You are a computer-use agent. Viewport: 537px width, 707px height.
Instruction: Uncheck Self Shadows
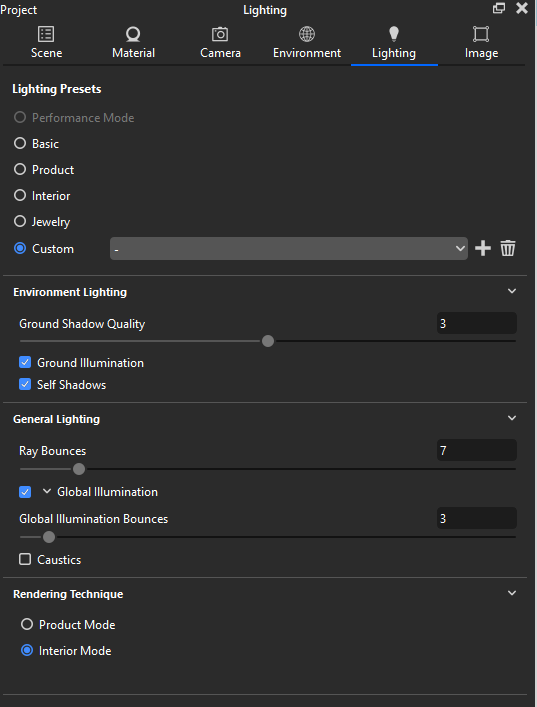coord(25,384)
